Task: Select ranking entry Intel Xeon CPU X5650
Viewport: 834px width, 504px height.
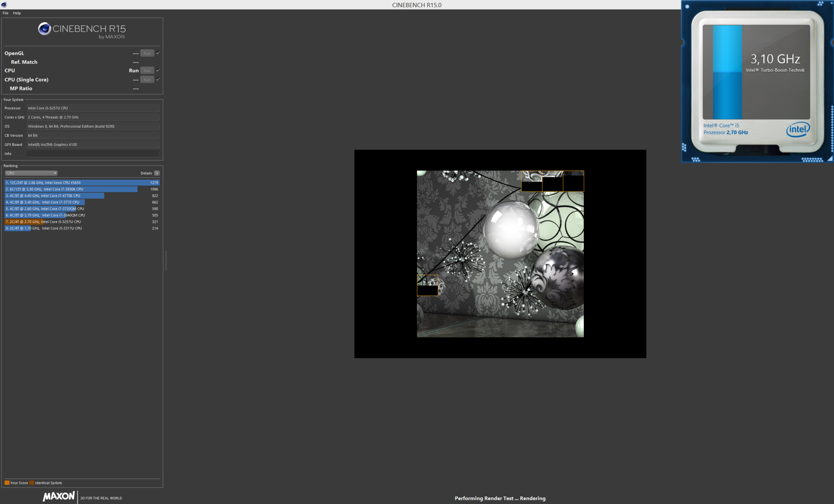Action: pos(82,183)
